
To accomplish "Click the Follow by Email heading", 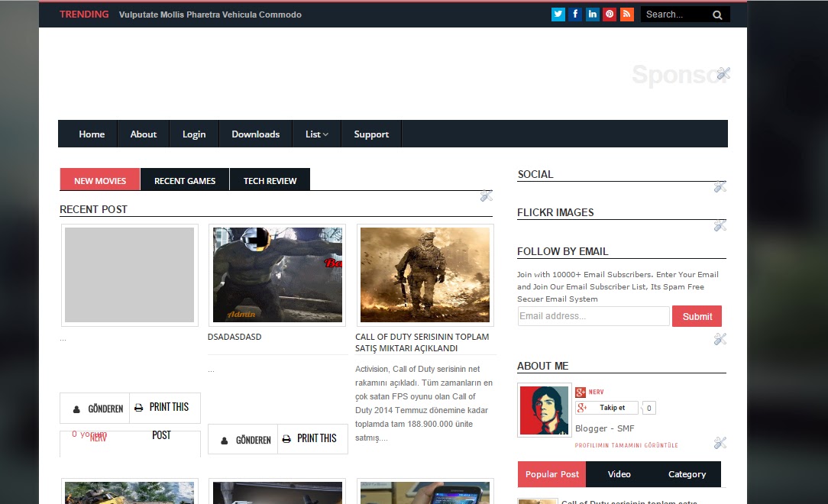I will click(x=562, y=252).
